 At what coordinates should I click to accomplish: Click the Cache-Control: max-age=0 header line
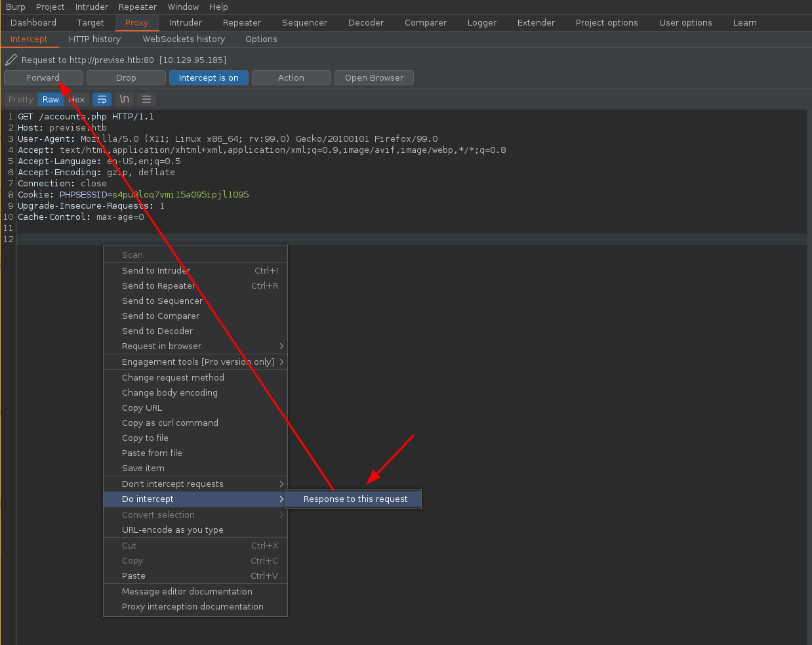(x=81, y=217)
